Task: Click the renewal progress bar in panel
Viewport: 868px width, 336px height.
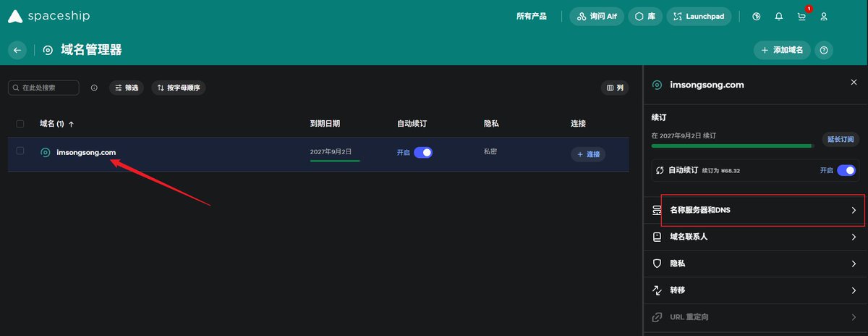Action: pos(733,146)
